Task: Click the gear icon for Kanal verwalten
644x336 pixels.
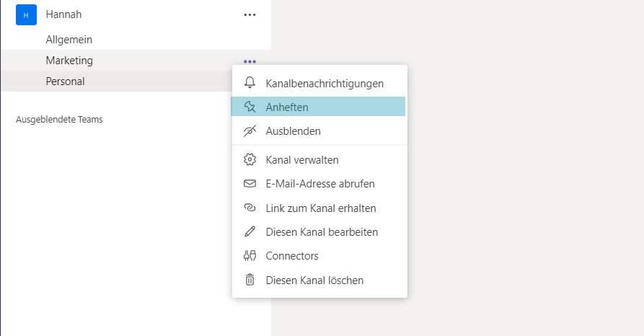Action: (250, 159)
